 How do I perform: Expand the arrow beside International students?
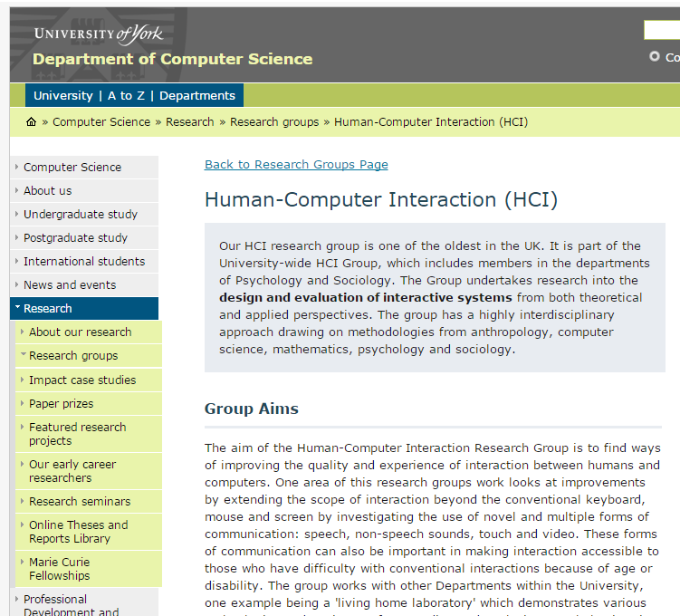coord(16,261)
